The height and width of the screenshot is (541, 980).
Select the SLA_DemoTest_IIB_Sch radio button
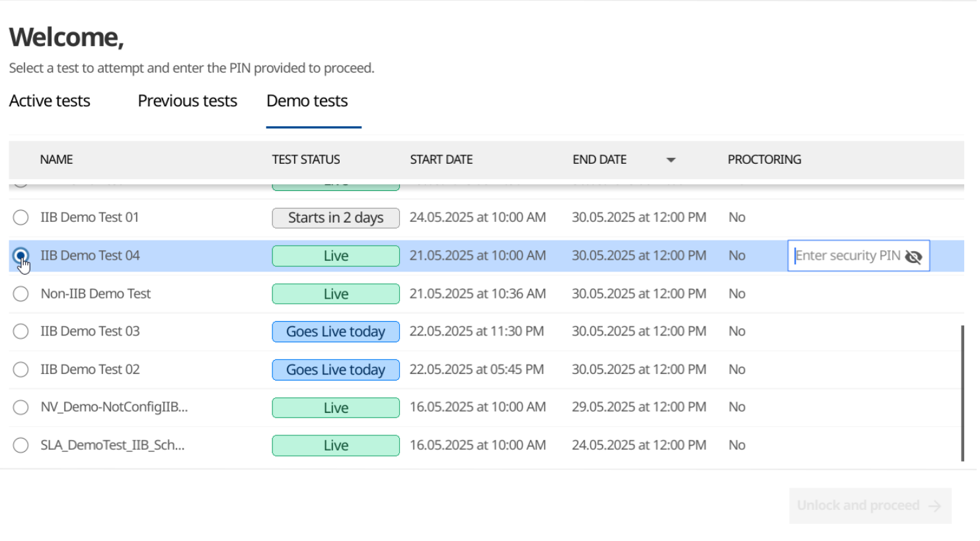click(20, 445)
